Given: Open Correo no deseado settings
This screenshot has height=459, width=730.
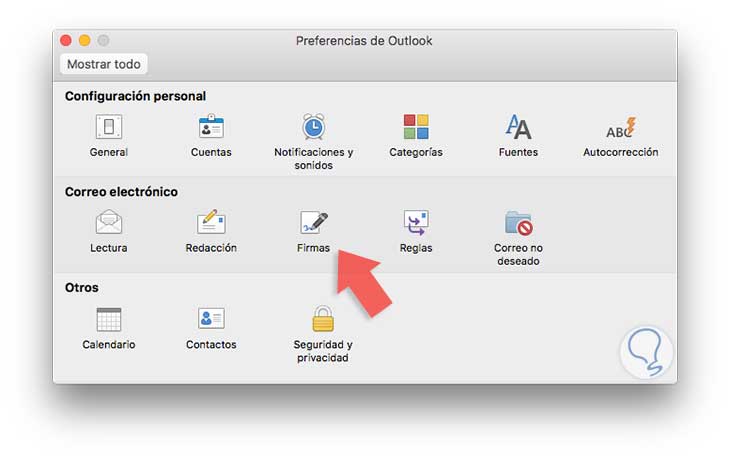Looking at the screenshot, I should [518, 222].
